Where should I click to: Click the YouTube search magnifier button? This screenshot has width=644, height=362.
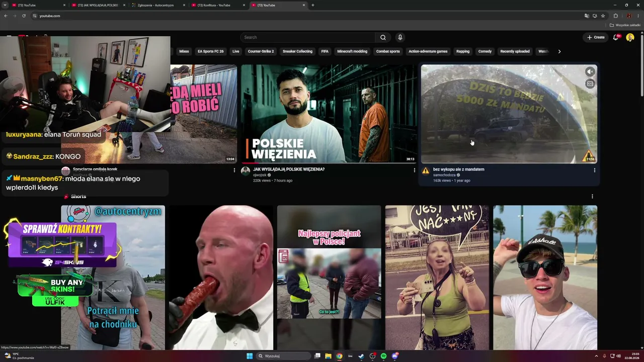(x=383, y=37)
